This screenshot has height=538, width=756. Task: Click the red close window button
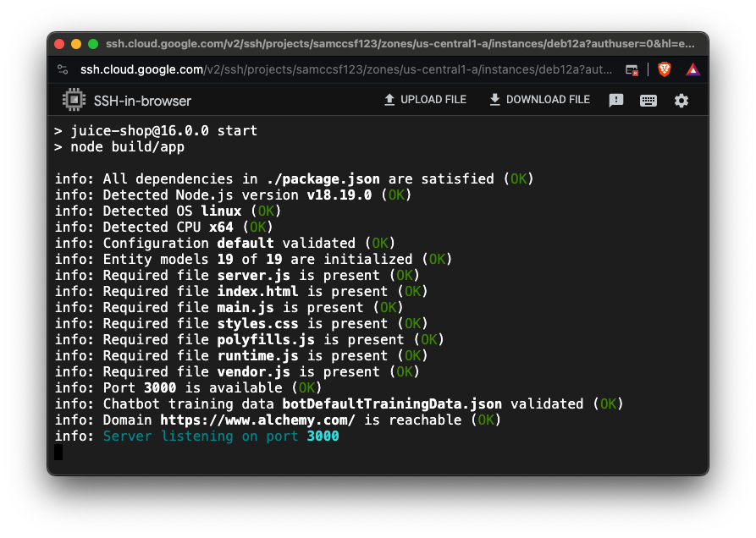(x=59, y=44)
